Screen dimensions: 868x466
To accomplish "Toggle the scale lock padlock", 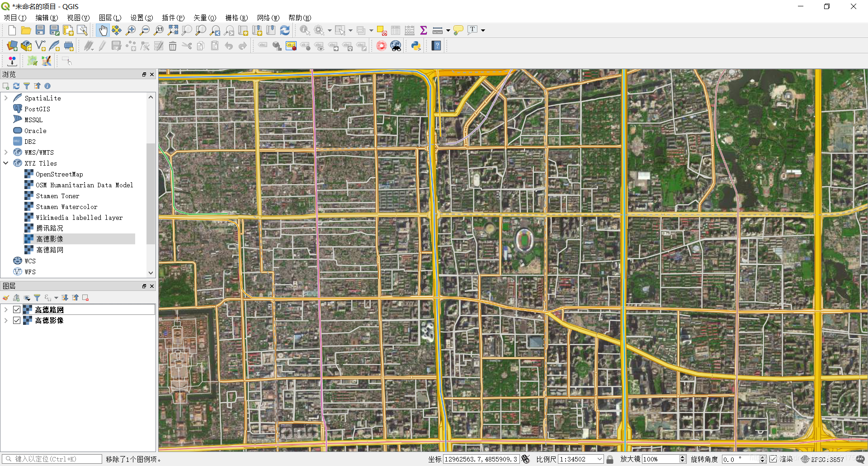I will click(x=610, y=459).
